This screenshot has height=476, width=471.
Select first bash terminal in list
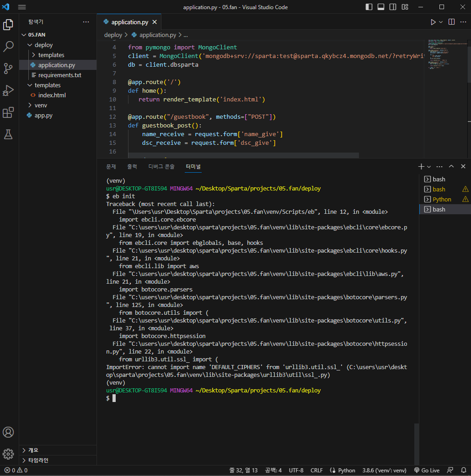pos(445,179)
